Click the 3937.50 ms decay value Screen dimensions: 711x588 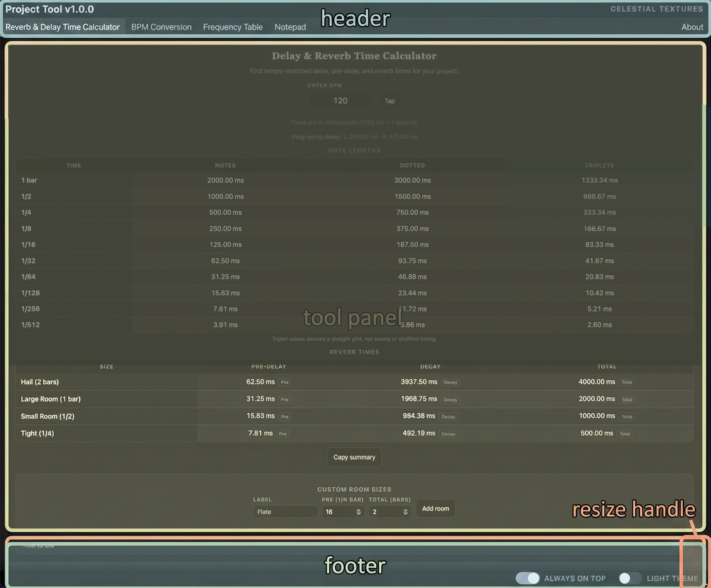click(419, 382)
